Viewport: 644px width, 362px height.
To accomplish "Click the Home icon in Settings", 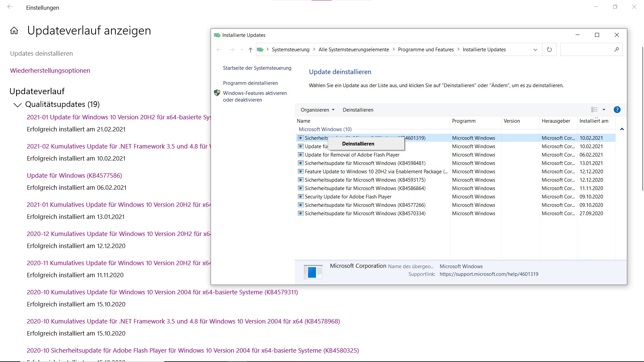I will [14, 31].
